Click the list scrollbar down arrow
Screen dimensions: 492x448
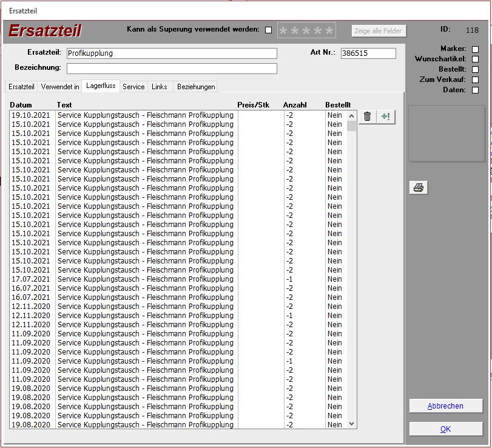352,424
